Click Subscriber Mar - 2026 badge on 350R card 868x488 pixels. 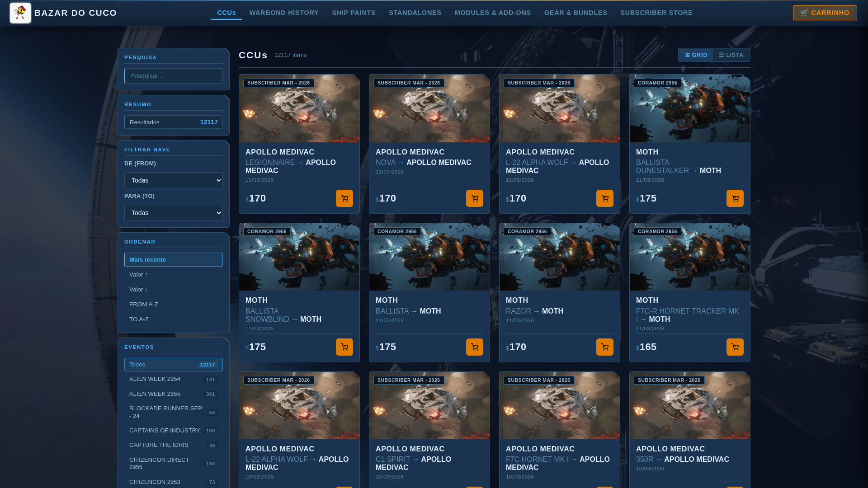pyautogui.click(x=669, y=380)
